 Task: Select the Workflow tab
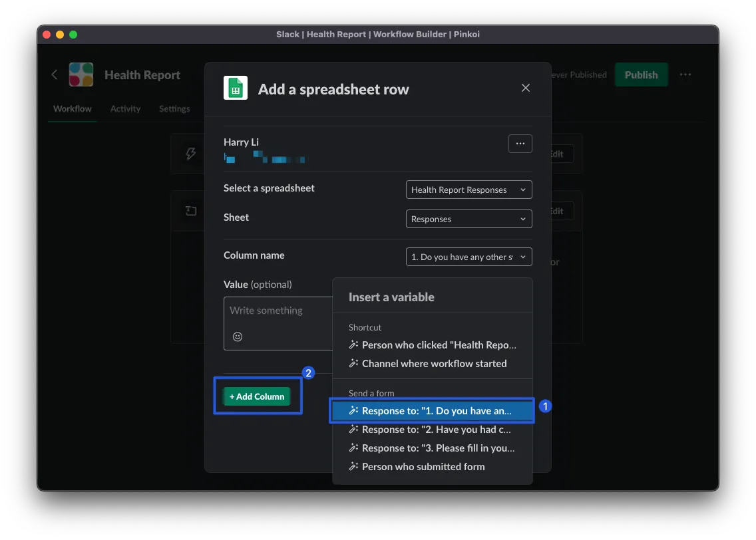[73, 109]
